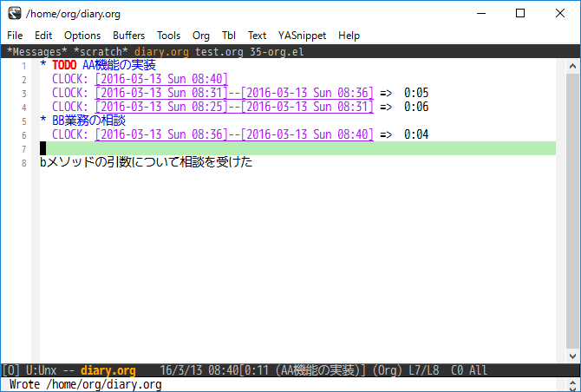Open the File menu

(x=15, y=36)
